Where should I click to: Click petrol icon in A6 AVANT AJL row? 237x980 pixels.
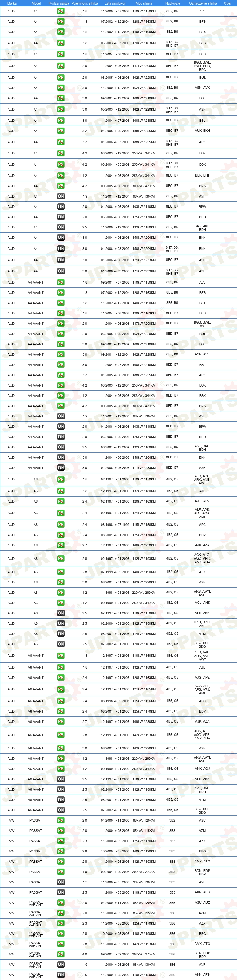click(x=61, y=667)
